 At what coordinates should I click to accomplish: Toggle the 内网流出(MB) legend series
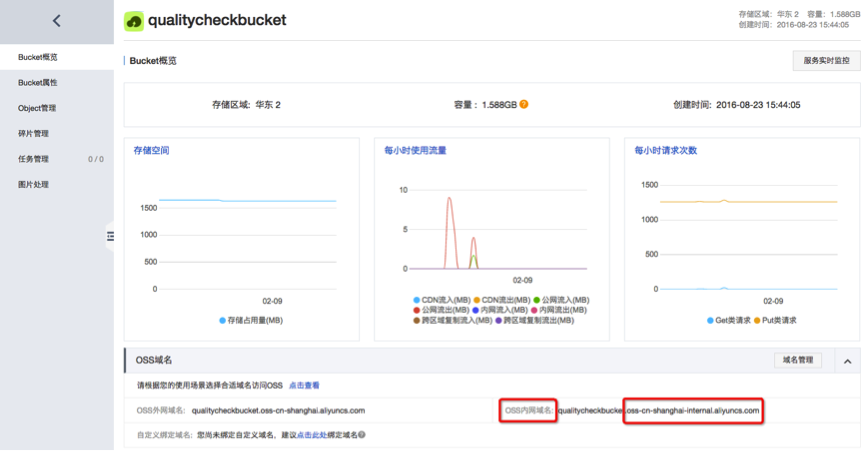point(559,310)
